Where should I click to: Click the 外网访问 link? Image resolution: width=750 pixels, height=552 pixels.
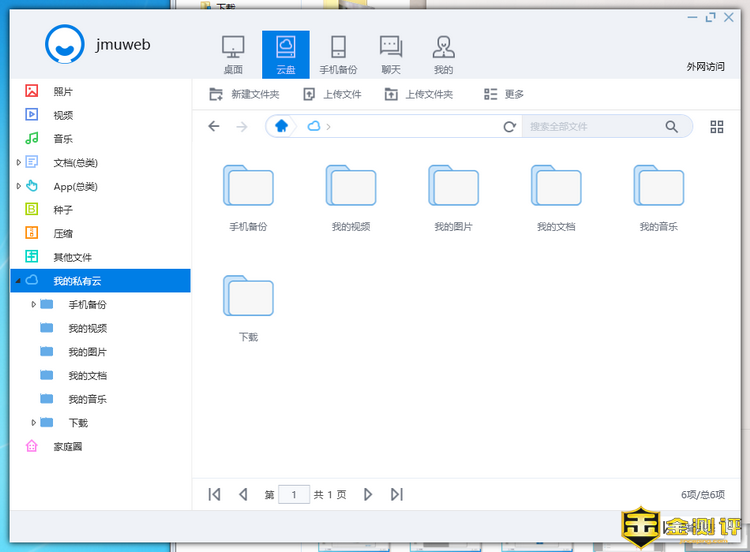click(705, 66)
